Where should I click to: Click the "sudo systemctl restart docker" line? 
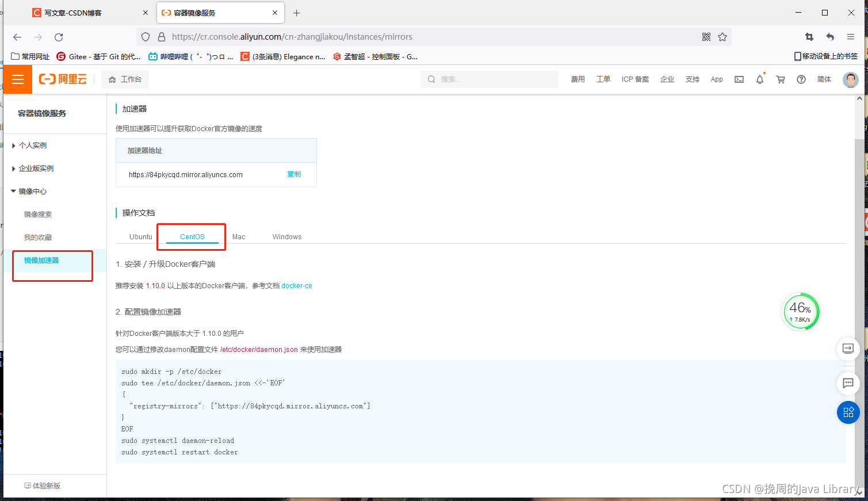pyautogui.click(x=179, y=452)
